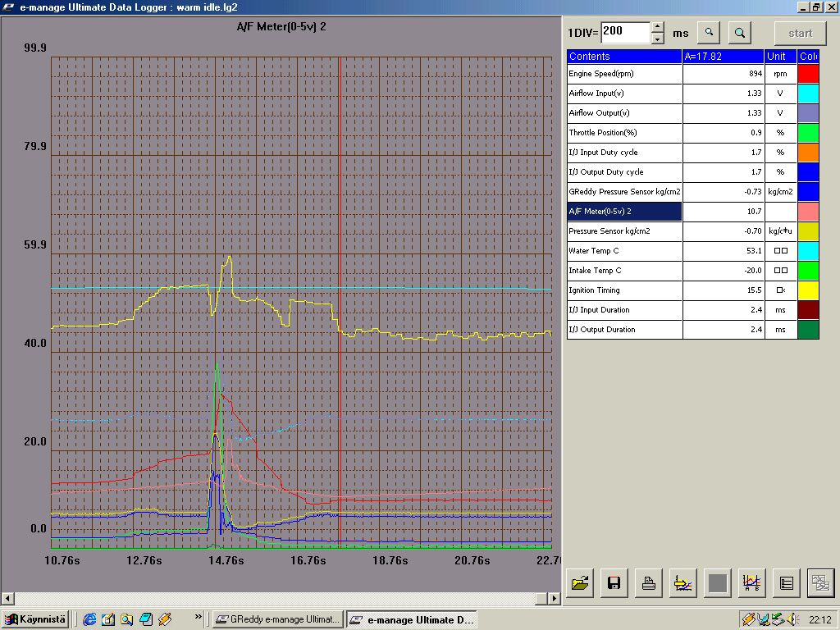This screenshot has height=630, width=840.
Task: Click the red Engine Speed color swatch
Action: click(808, 74)
